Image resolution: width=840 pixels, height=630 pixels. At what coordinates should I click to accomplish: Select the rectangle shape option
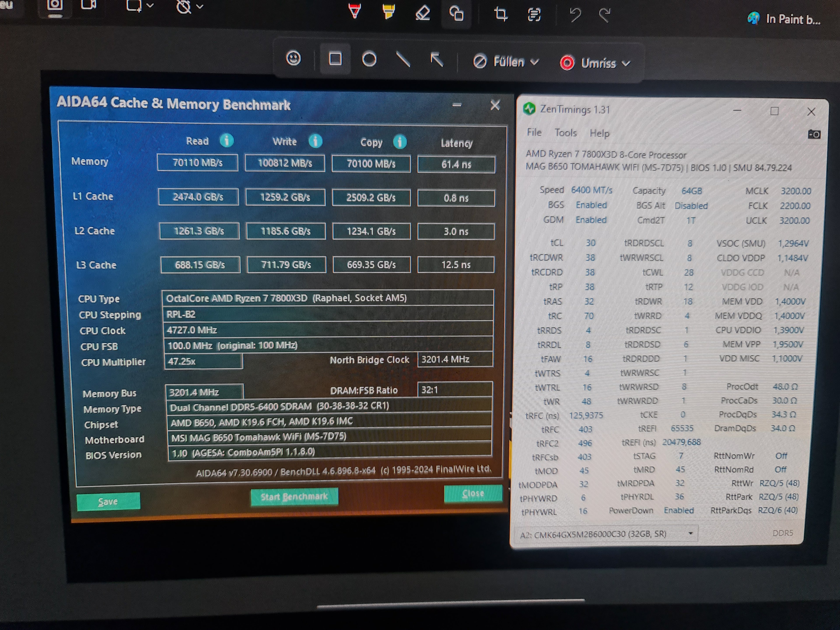click(x=335, y=59)
